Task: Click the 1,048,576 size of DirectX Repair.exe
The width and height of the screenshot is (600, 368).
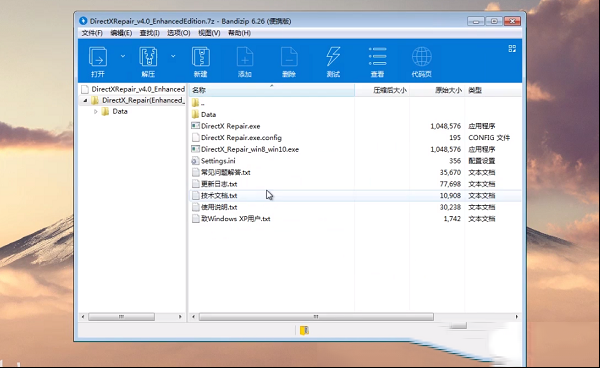Action: coord(445,126)
